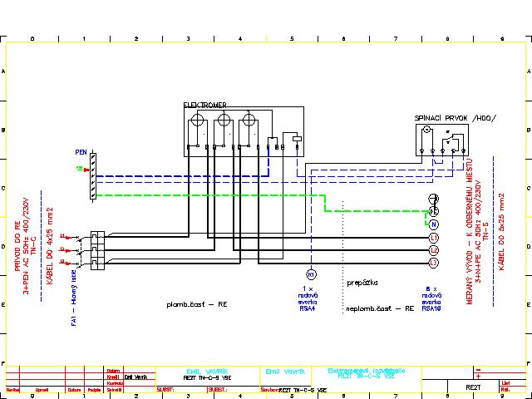Select the 'neplomb.časť – RE' text

(x=380, y=308)
